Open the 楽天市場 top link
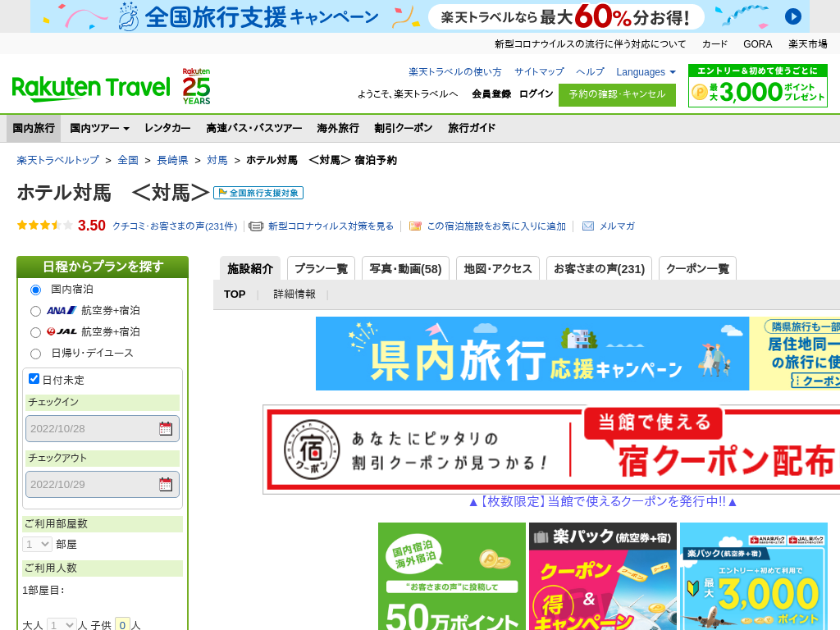 pos(808,44)
